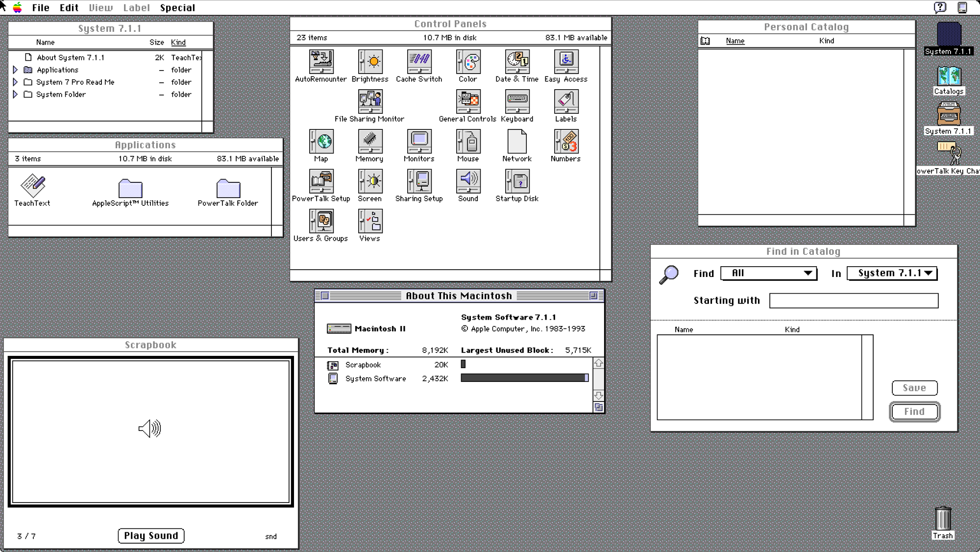Click the Play Sound button
980x552 pixels.
pyautogui.click(x=151, y=535)
